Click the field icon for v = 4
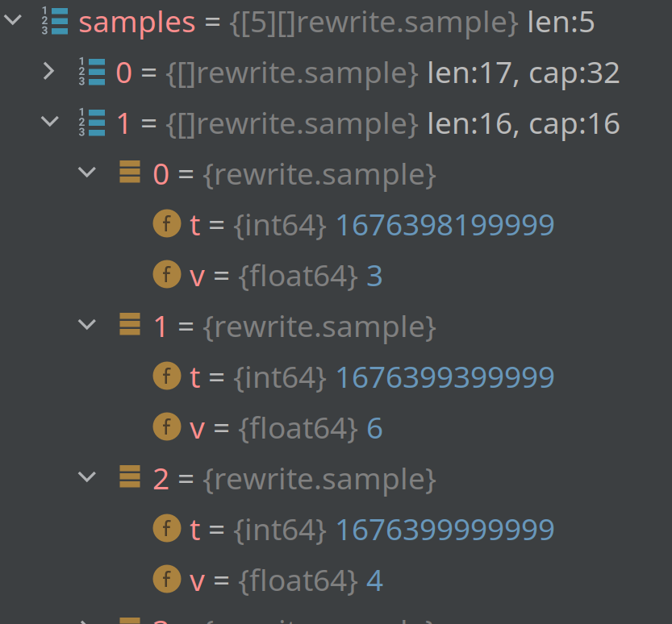672x624 pixels. coord(167,579)
